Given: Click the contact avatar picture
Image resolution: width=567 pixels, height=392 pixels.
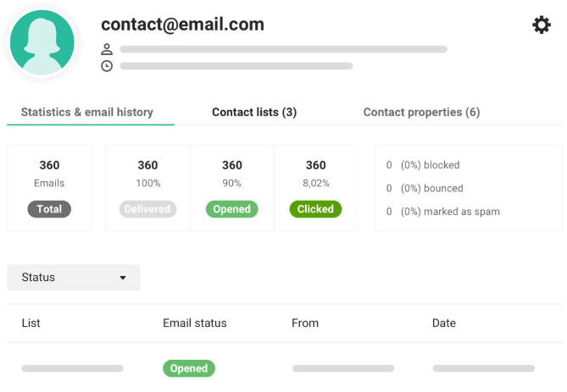Looking at the screenshot, I should coord(42,42).
